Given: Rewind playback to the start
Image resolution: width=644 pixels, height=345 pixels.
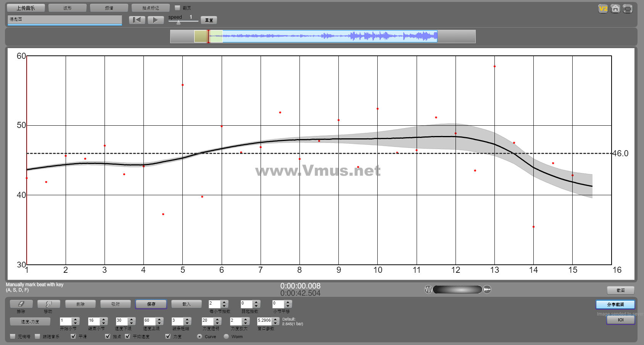Looking at the screenshot, I should 137,20.
